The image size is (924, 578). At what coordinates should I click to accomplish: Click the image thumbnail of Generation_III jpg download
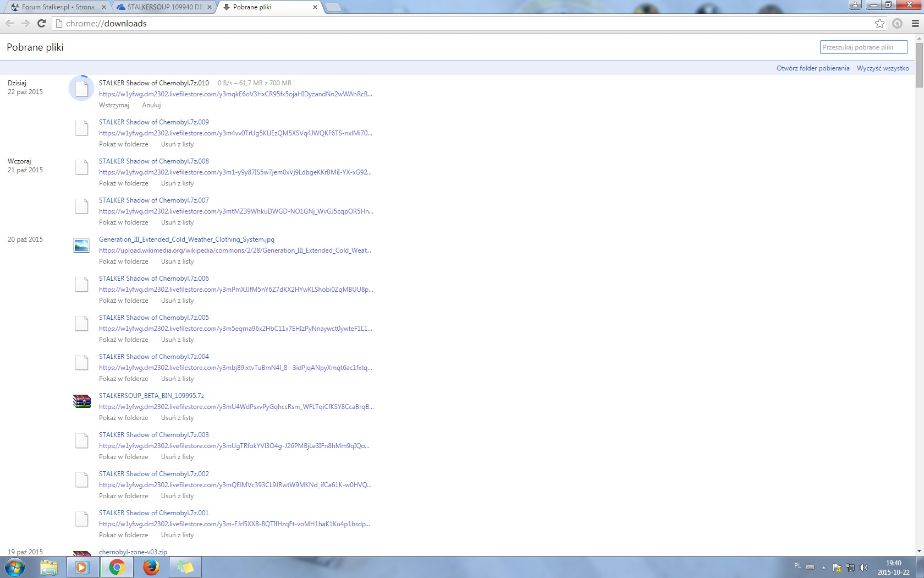pyautogui.click(x=81, y=246)
